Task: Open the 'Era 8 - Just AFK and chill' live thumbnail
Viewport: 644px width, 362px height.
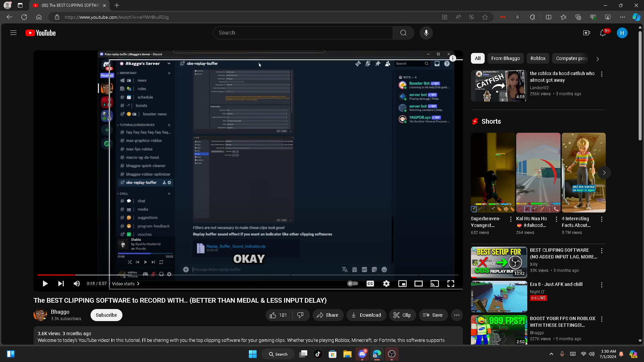Action: pyautogui.click(x=499, y=297)
